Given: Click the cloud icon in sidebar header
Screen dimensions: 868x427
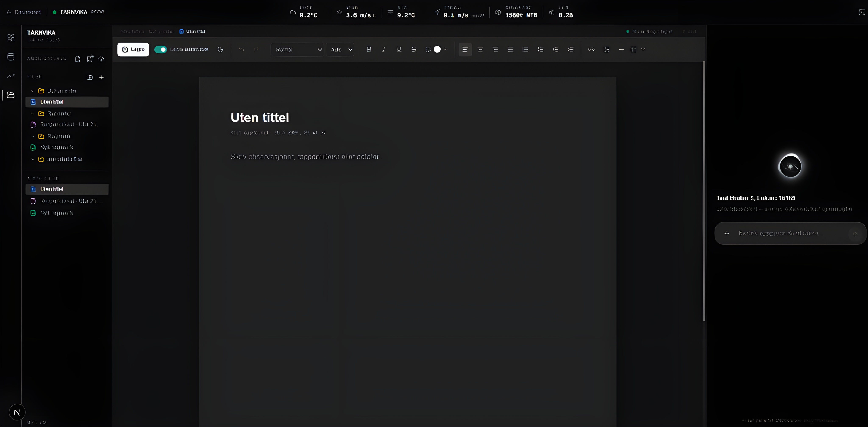Looking at the screenshot, I should (101, 59).
